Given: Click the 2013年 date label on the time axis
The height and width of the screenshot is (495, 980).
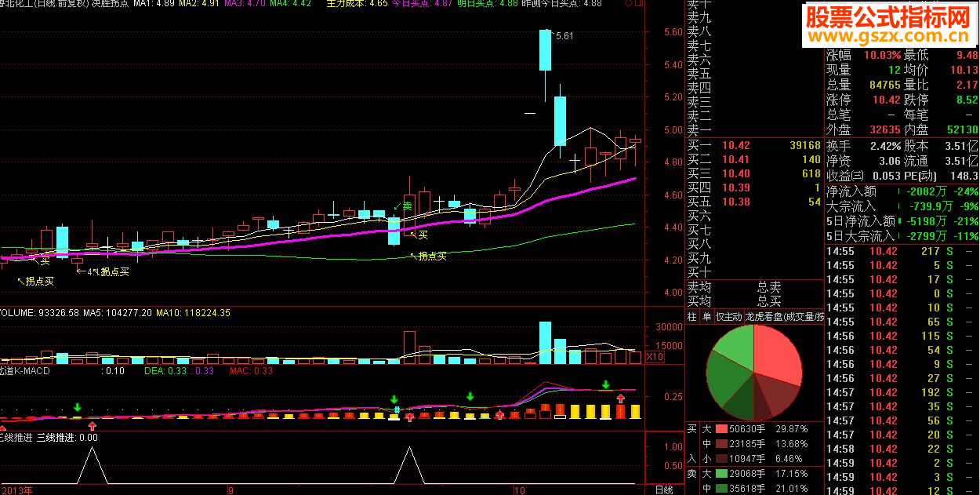Looking at the screenshot, I should [x=16, y=490].
